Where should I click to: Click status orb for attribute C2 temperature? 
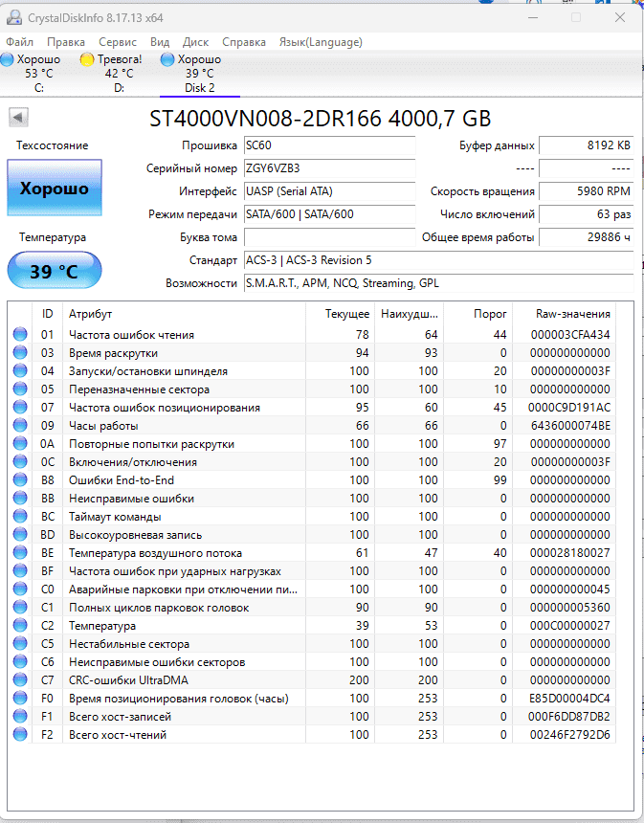coord(20,626)
